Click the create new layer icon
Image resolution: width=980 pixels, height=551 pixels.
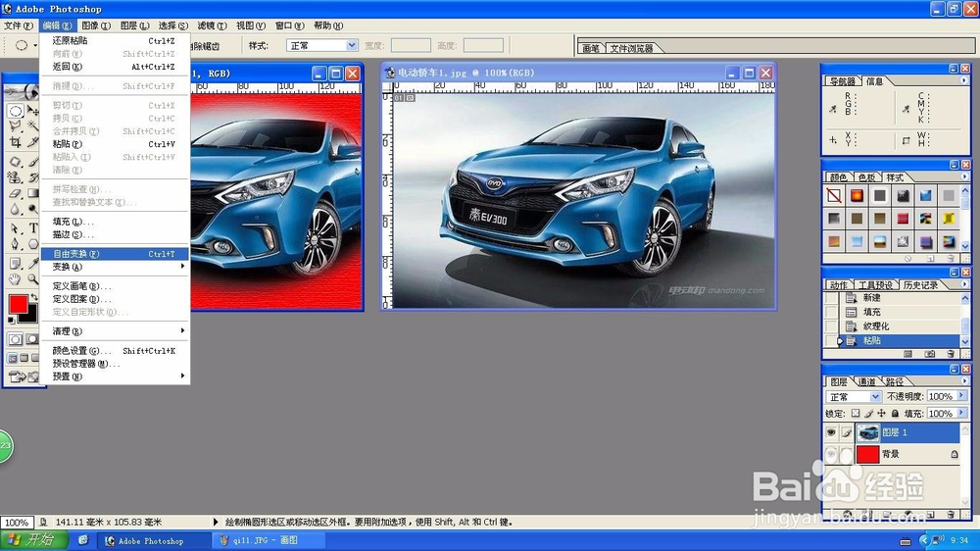click(x=930, y=515)
